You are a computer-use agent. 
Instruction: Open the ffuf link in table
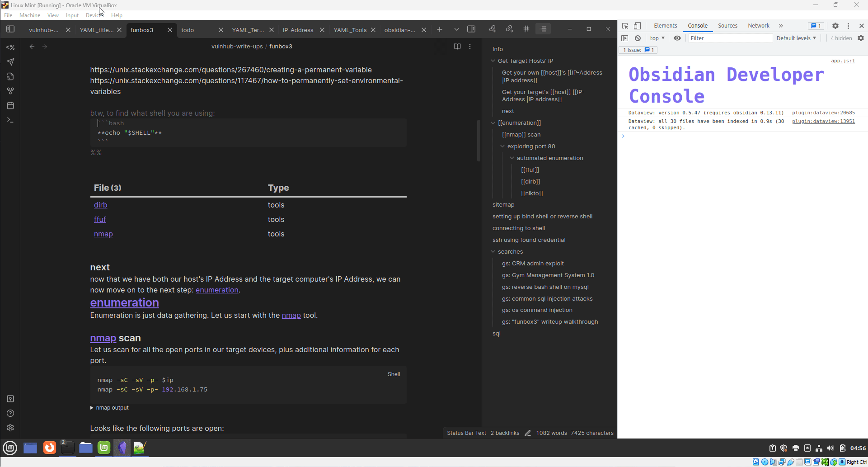tap(100, 220)
